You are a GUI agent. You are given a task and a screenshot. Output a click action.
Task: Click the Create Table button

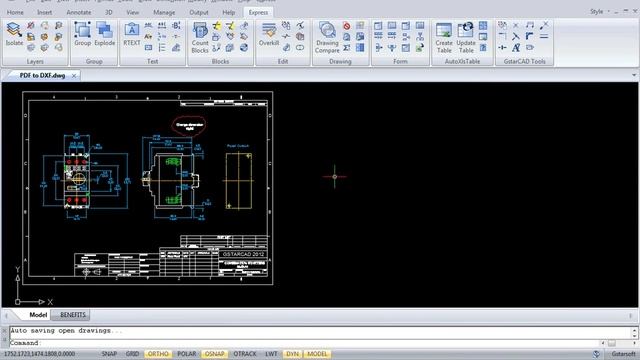pyautogui.click(x=444, y=38)
